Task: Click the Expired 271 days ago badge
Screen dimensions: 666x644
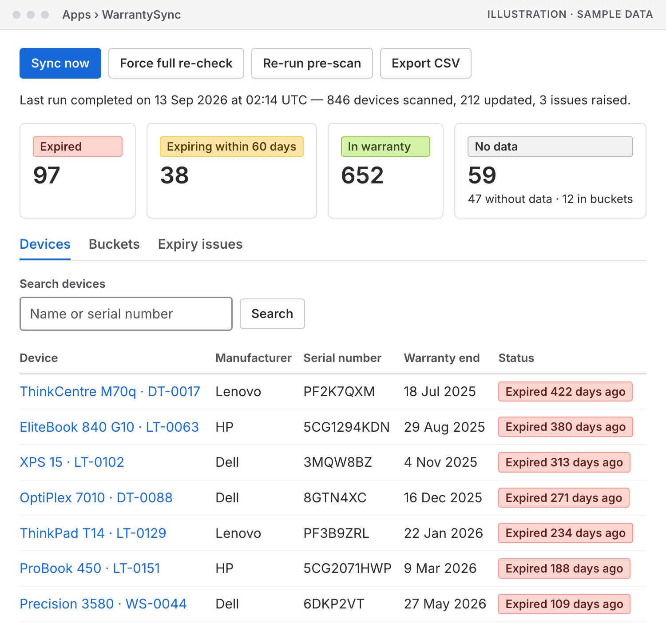Action: point(564,498)
